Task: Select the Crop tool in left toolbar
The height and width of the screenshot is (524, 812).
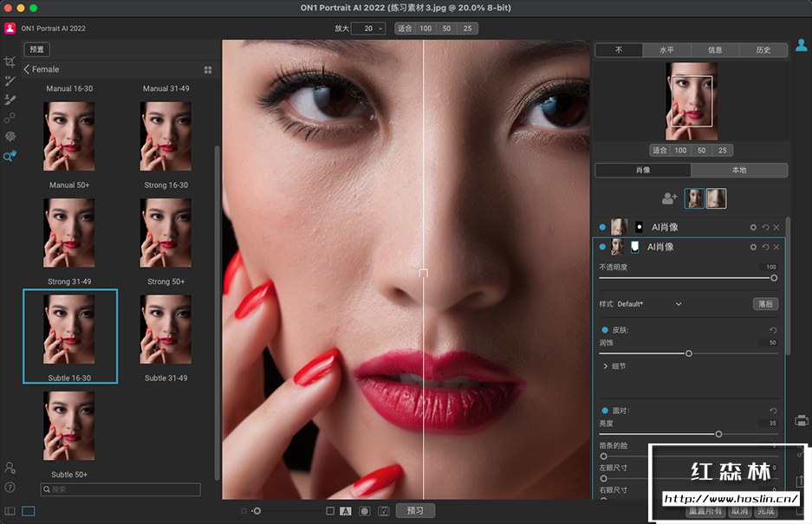Action: pyautogui.click(x=10, y=61)
